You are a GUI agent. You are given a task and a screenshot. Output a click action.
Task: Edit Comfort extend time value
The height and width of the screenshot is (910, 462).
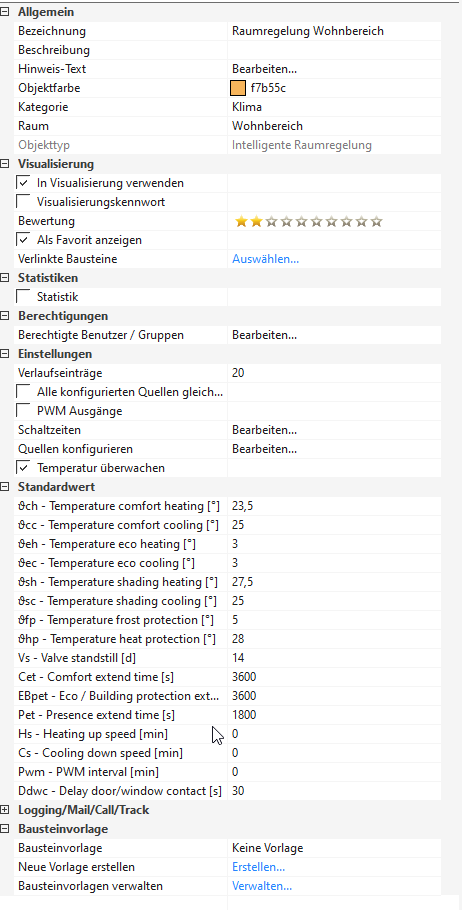(x=334, y=677)
